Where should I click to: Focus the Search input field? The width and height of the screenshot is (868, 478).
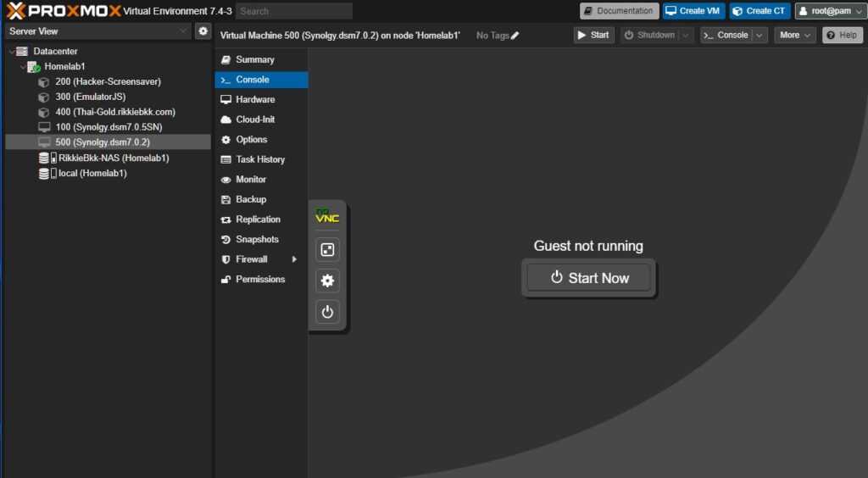[x=294, y=11]
